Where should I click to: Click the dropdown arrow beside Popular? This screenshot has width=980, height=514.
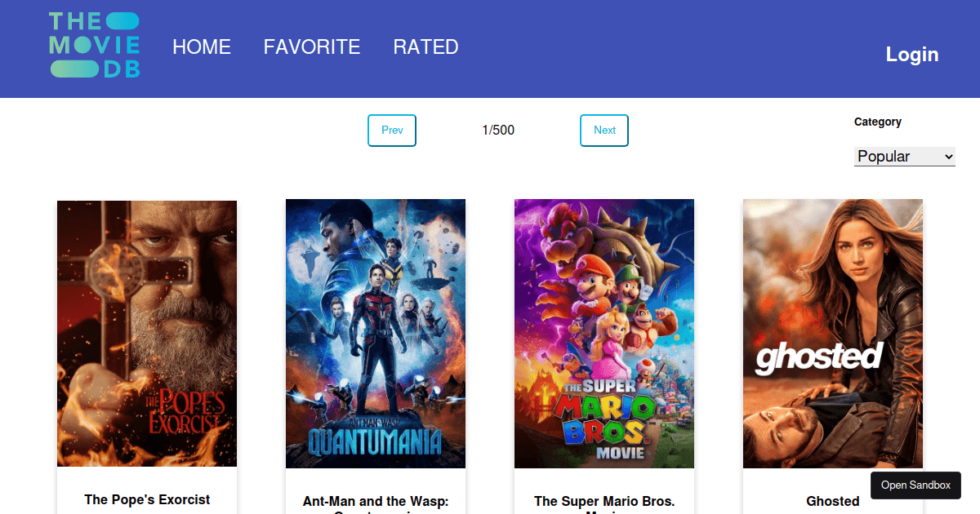pyautogui.click(x=948, y=156)
